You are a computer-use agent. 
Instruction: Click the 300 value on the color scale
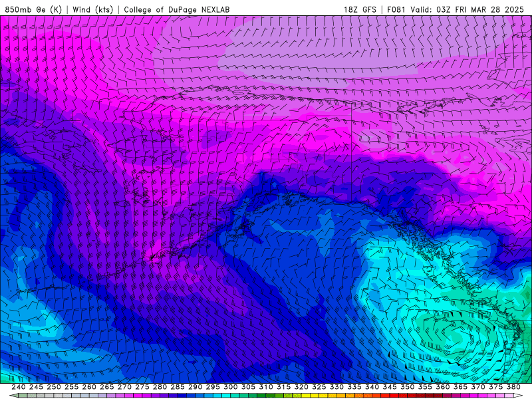(231, 387)
